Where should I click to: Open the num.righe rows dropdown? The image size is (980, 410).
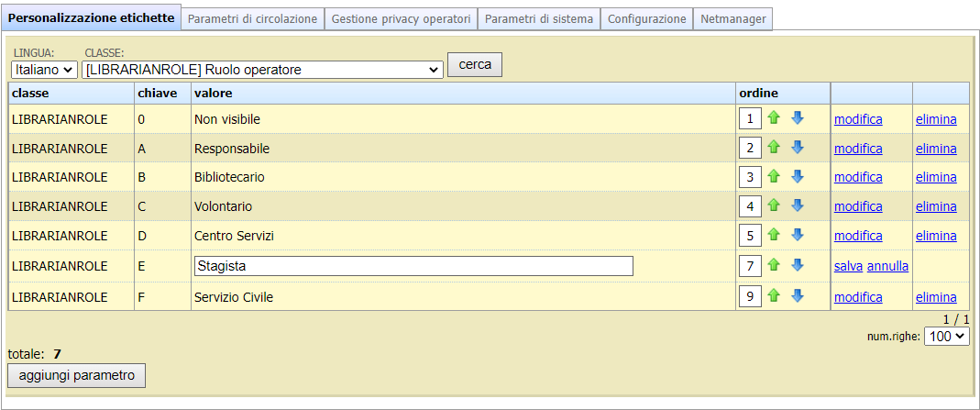946,337
